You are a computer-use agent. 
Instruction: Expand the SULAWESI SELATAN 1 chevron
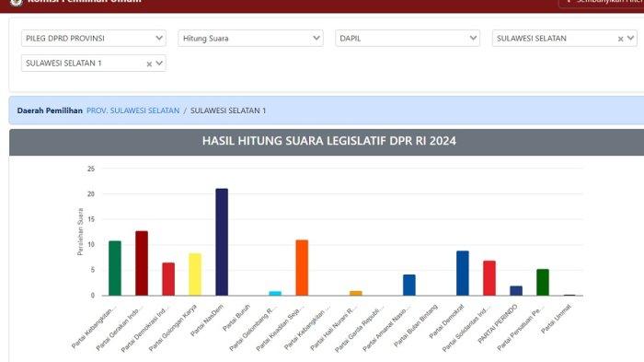point(159,64)
